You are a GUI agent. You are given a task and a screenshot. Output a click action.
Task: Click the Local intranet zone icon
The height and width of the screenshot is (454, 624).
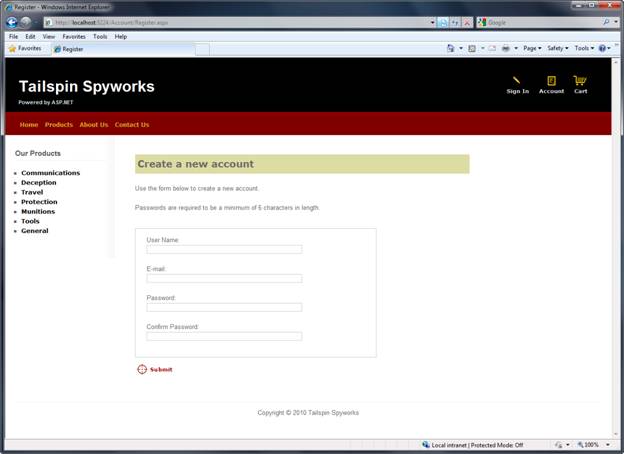tap(426, 444)
